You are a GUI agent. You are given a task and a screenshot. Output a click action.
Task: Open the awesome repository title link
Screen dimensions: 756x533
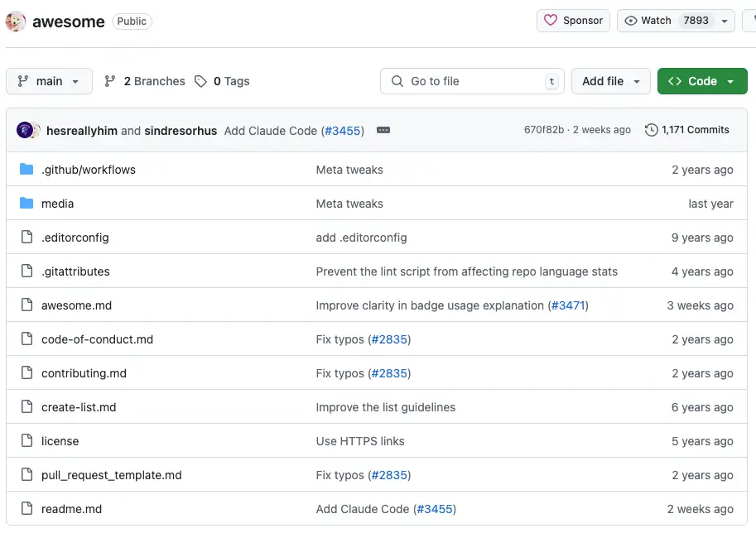tap(69, 22)
